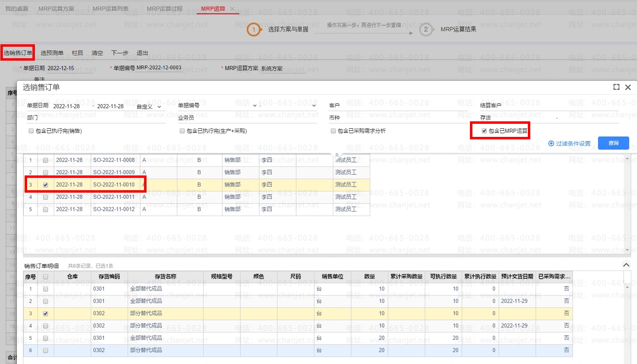Uncheck 包含已MRP运算 option
The width and height of the screenshot is (637, 364).
coord(484,131)
